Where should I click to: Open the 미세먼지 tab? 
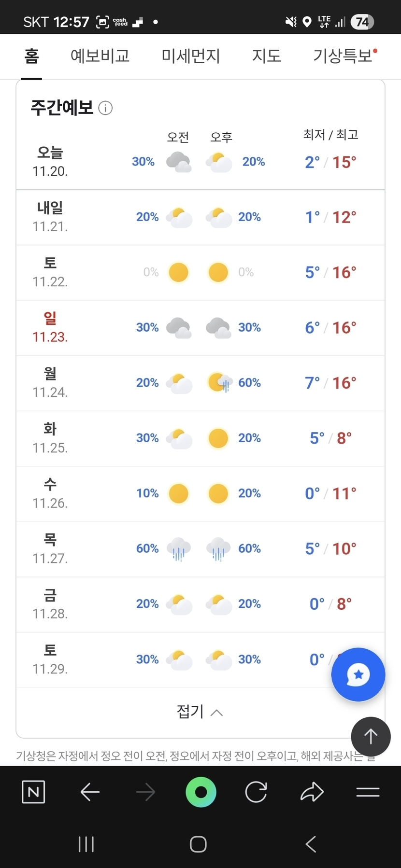[x=191, y=56]
